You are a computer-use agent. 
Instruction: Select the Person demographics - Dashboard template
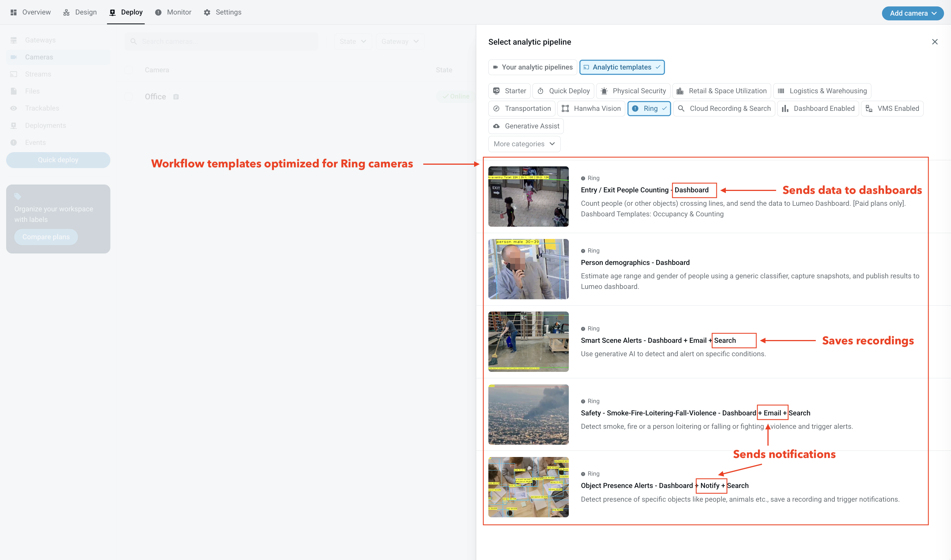pyautogui.click(x=635, y=262)
